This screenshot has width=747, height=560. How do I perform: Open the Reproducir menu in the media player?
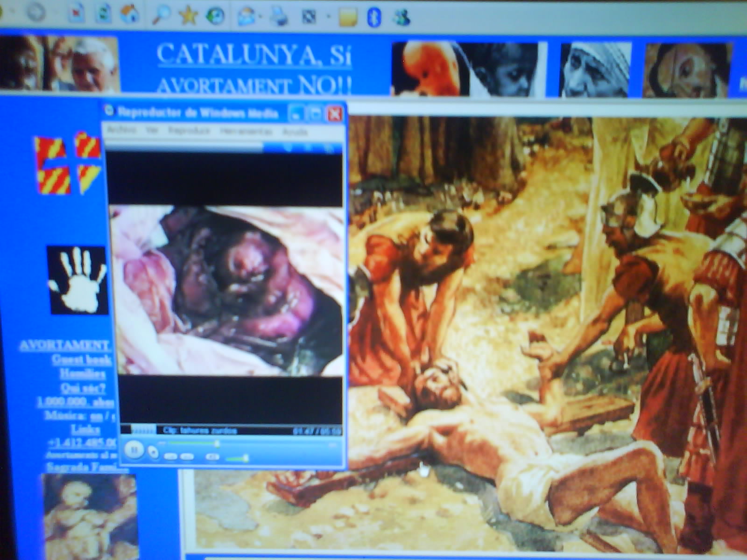coord(189,131)
